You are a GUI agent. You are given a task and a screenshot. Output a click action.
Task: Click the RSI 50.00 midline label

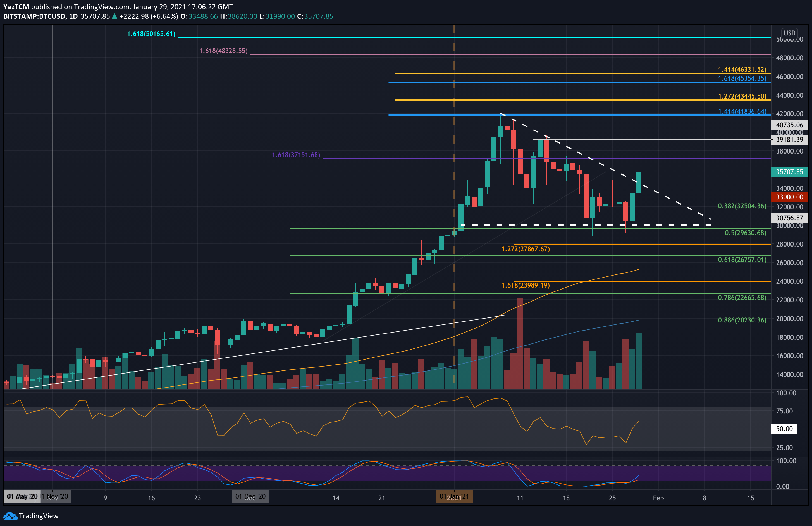tap(784, 429)
